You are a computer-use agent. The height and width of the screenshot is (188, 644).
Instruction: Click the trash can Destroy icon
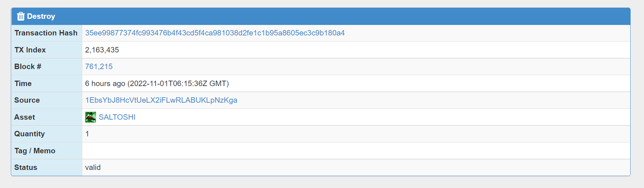coord(21,16)
